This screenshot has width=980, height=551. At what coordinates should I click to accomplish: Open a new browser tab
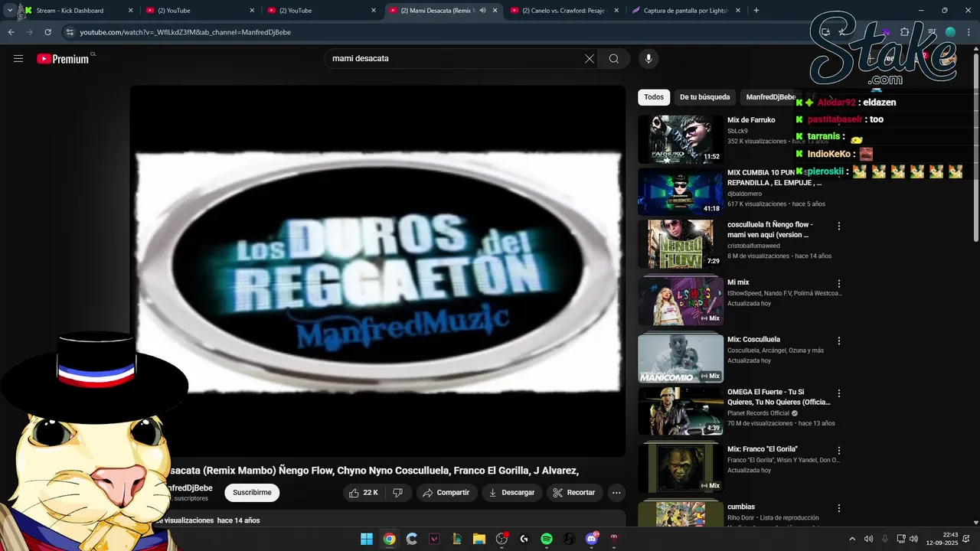pos(756,11)
